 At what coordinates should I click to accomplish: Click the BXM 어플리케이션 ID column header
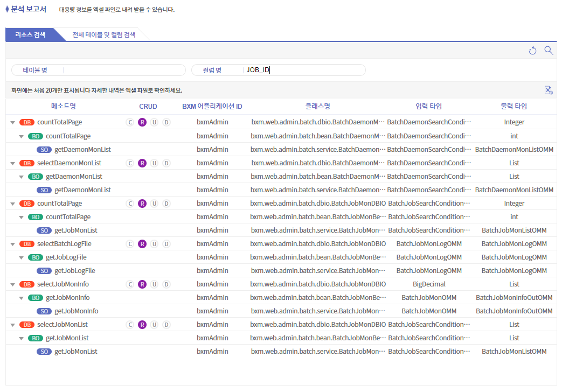[x=212, y=107]
